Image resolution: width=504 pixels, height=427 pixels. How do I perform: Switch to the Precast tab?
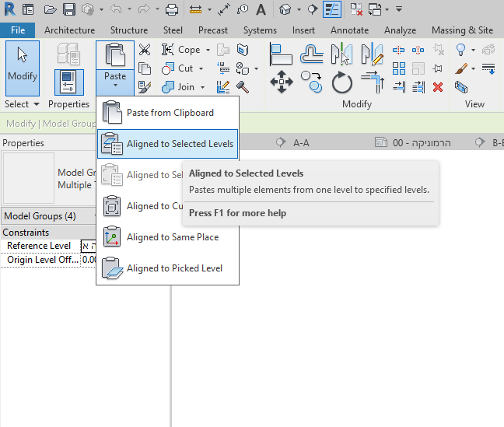tap(213, 30)
